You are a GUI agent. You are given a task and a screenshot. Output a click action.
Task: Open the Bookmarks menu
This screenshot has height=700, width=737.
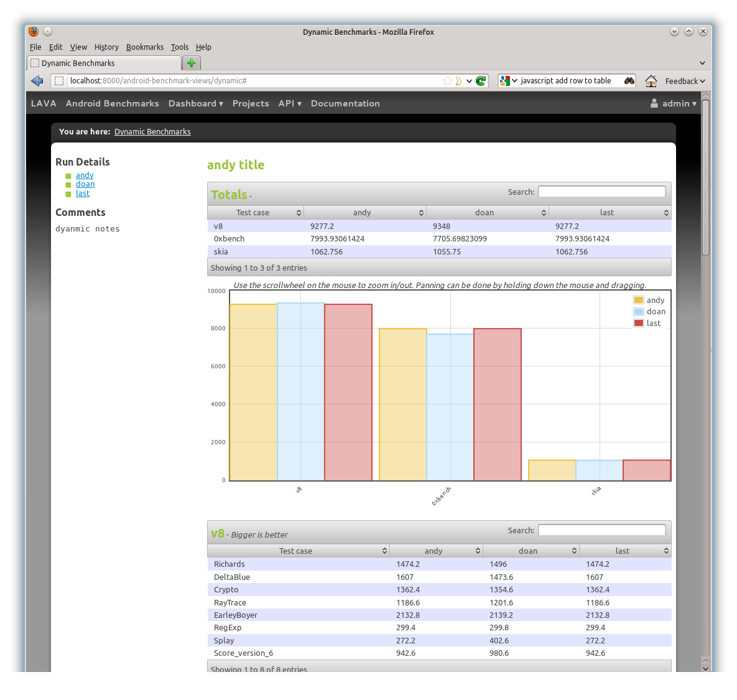(145, 47)
